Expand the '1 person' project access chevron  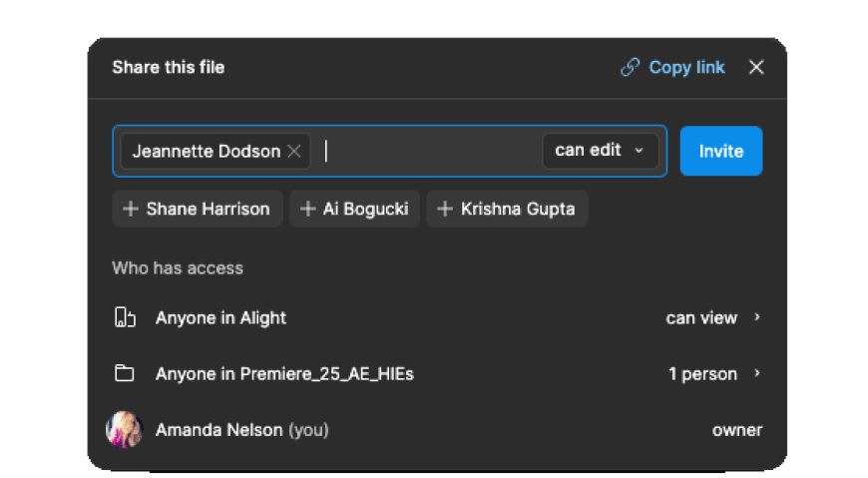tap(757, 374)
